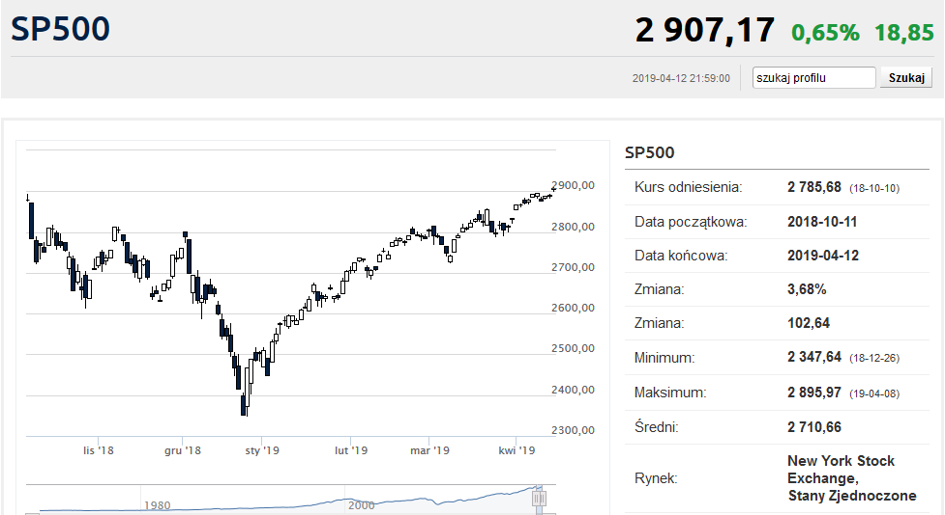945x515 pixels.
Task: Click the 1980 label in the navigator timeline
Action: point(156,505)
